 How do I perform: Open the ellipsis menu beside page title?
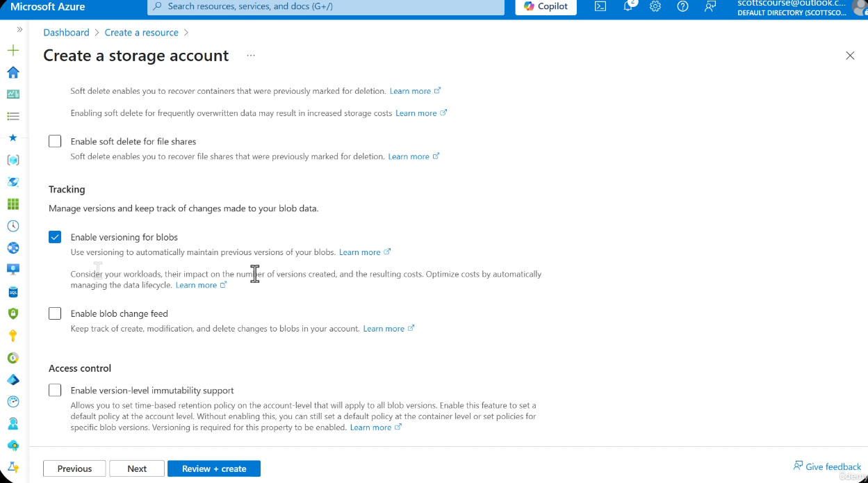pos(251,56)
